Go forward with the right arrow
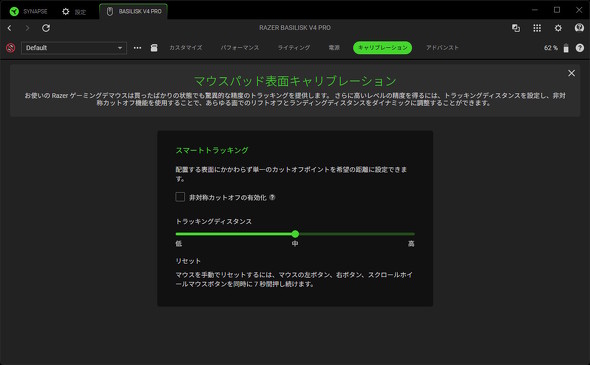The height and width of the screenshot is (365, 590). (27, 28)
